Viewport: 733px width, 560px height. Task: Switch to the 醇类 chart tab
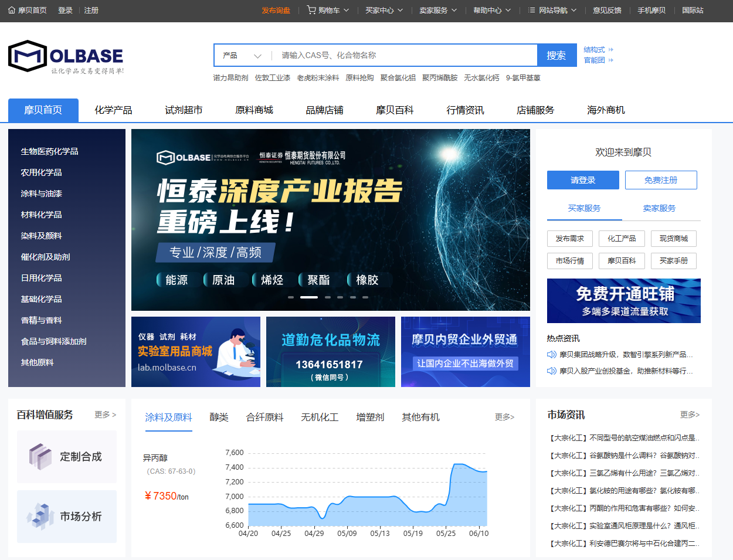coord(219,417)
